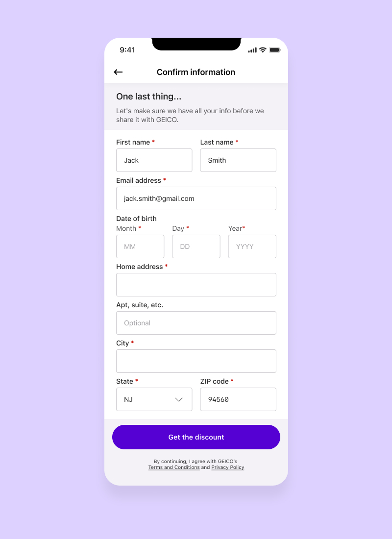
Task: Click the Year YYYY input field
Action: (x=252, y=246)
